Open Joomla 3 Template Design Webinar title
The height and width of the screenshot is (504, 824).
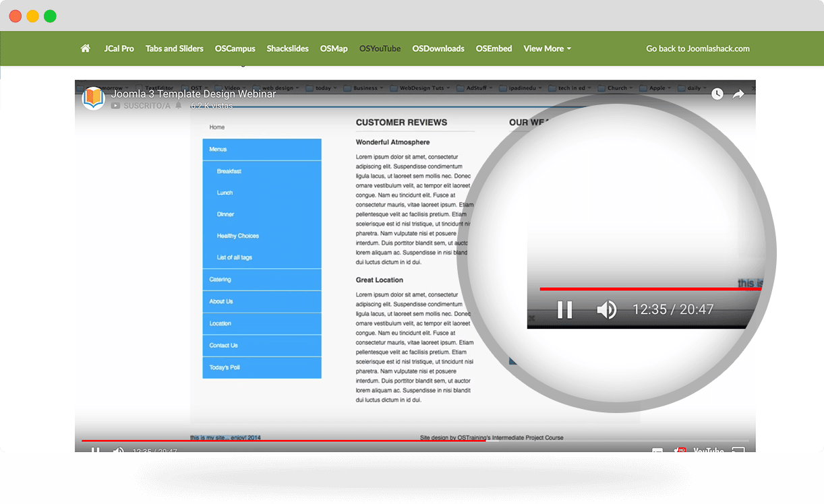tap(194, 94)
